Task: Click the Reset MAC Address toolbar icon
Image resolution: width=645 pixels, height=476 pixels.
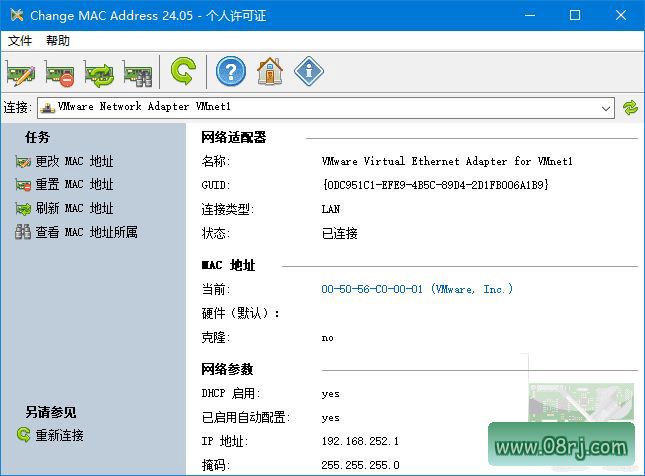Action: (60, 73)
